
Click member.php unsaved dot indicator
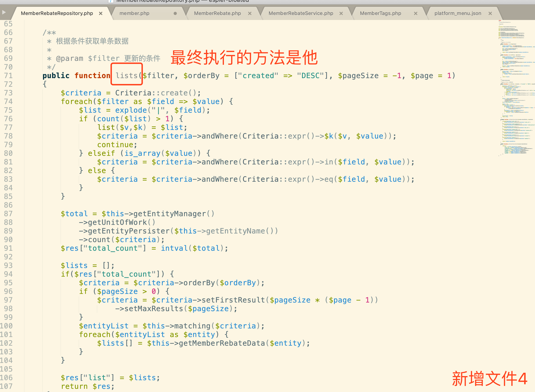click(175, 14)
